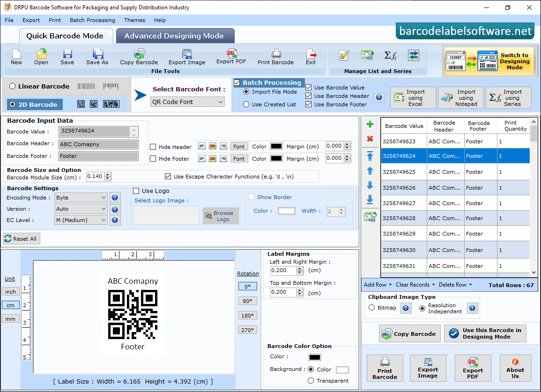The image size is (541, 392).
Task: Left-align the barcode footer text
Action: click(x=202, y=158)
